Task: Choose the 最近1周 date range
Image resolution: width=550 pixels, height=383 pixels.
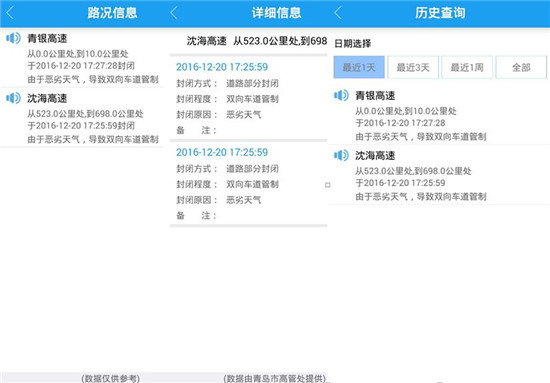Action: pyautogui.click(x=467, y=67)
